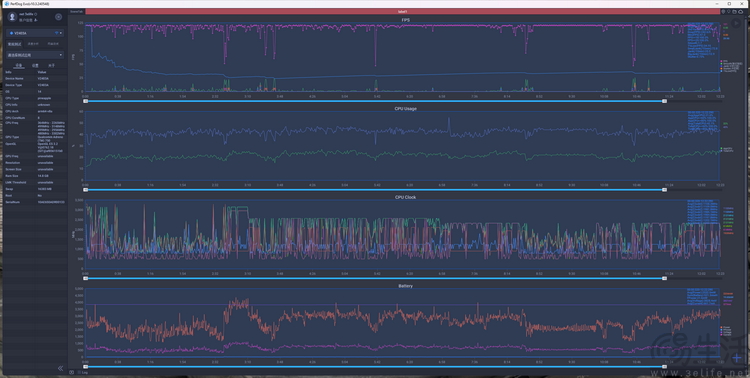
Task: Click the CPU Usage chart title
Action: tap(405, 109)
